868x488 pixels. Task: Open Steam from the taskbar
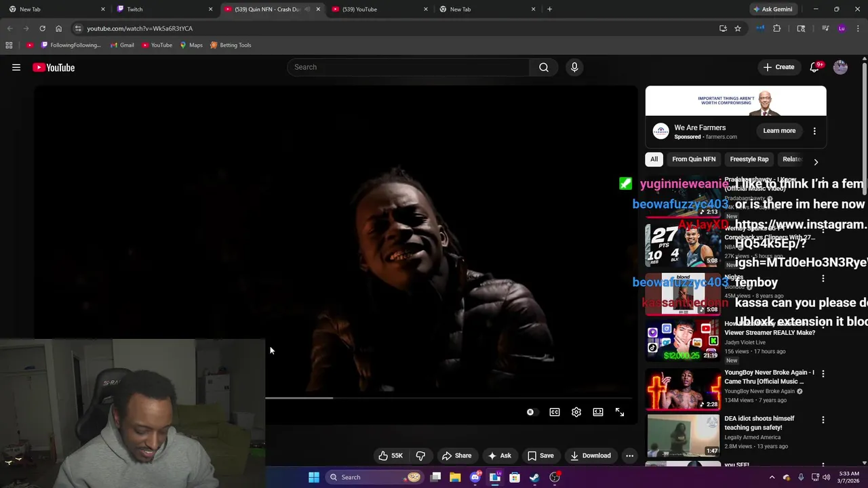[x=534, y=477]
